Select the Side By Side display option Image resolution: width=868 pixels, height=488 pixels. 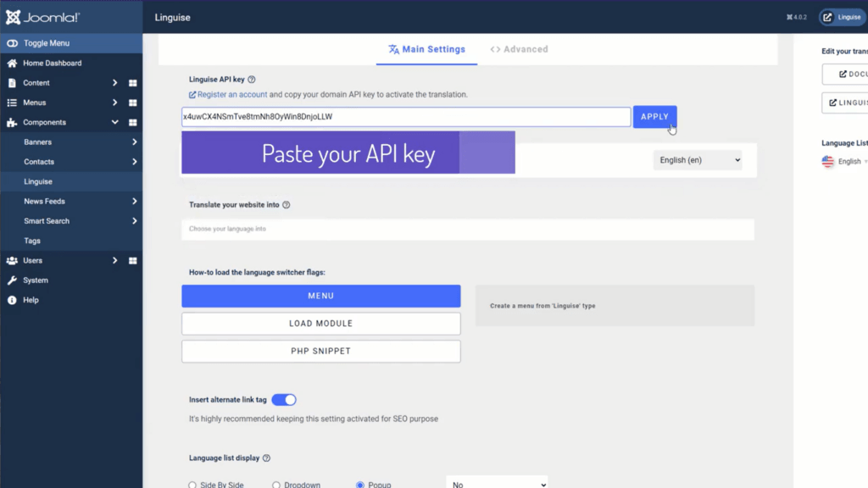point(192,485)
